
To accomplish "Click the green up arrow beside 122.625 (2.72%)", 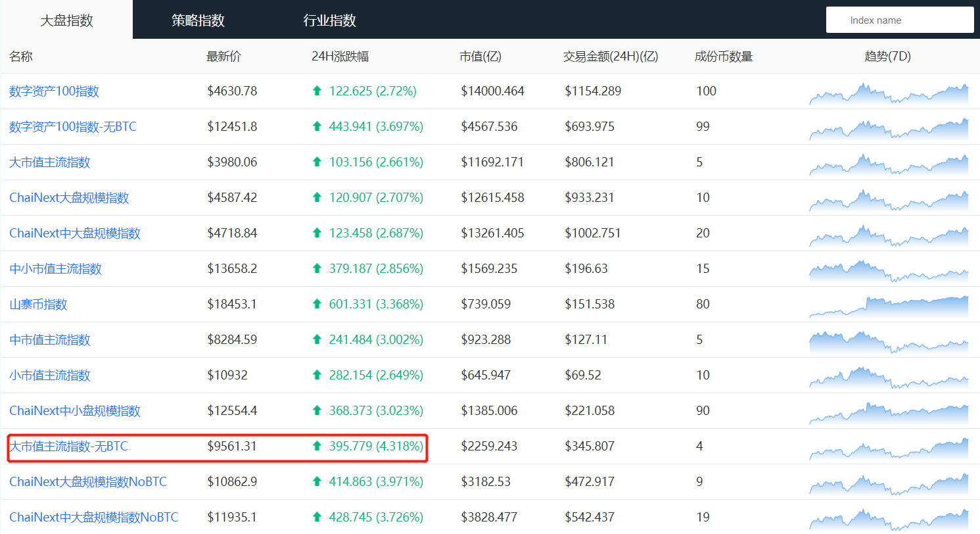I will [x=317, y=91].
